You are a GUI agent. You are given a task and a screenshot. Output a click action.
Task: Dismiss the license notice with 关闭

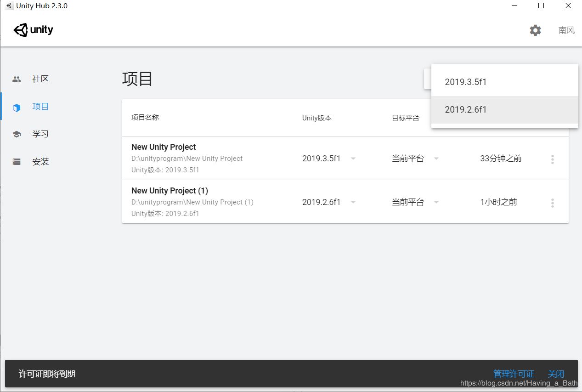[556, 374]
